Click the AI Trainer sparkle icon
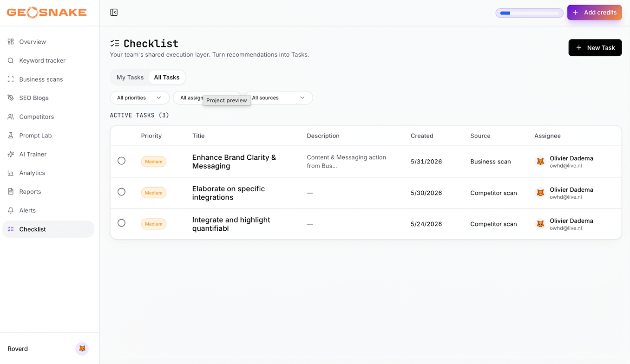The image size is (630, 364). 11,154
